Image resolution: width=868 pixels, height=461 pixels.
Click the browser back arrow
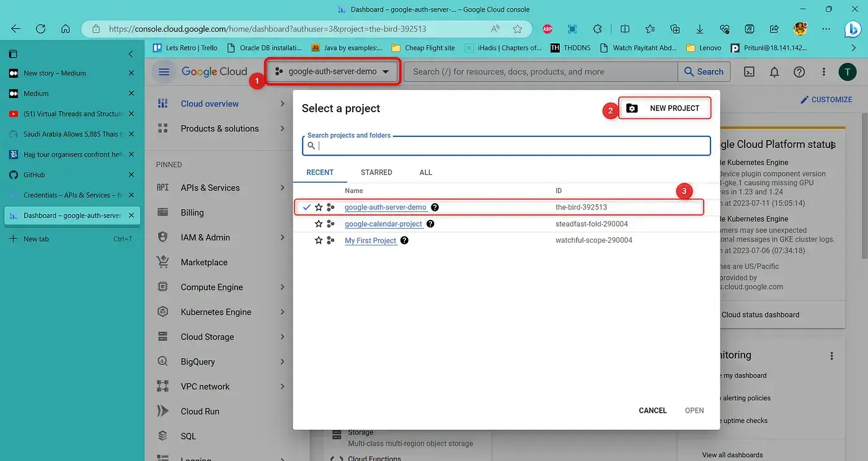click(x=15, y=29)
